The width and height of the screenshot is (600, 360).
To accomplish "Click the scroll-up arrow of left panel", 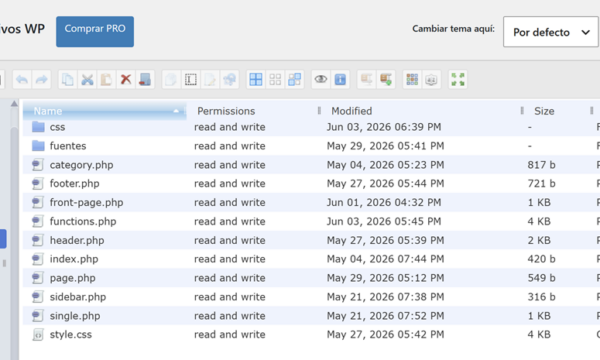I will click(14, 104).
